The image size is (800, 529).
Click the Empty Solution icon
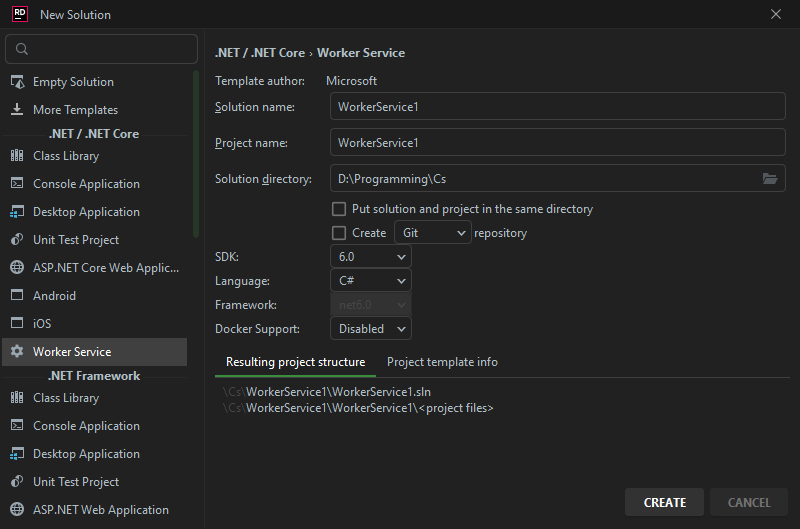click(x=17, y=82)
